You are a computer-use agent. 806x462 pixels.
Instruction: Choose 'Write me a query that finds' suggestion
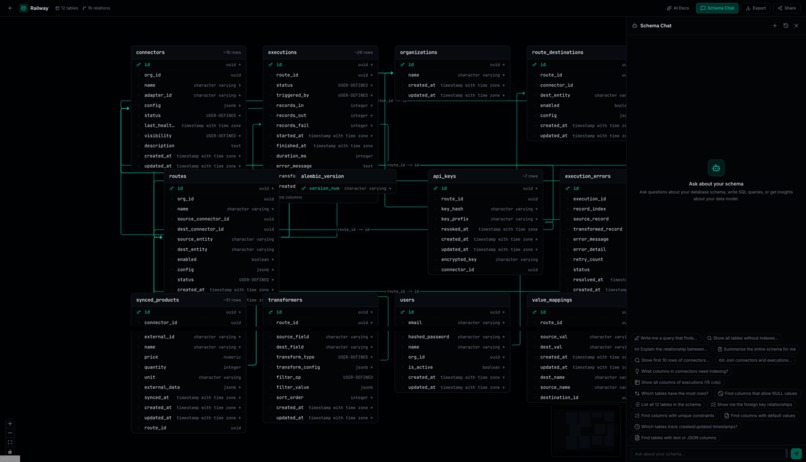coord(666,338)
